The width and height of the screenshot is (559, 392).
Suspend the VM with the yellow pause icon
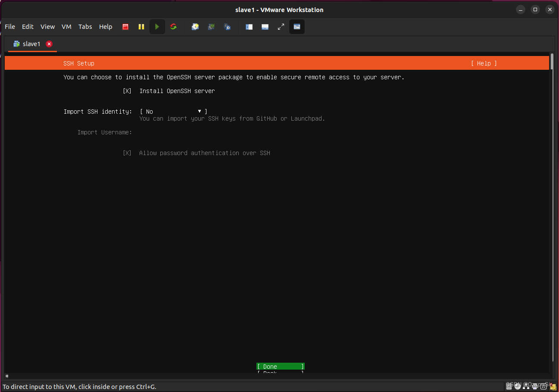click(141, 27)
